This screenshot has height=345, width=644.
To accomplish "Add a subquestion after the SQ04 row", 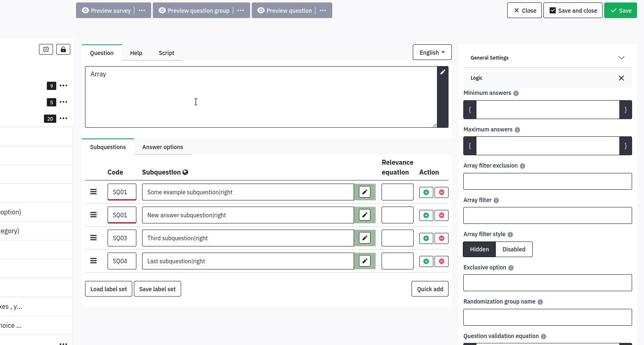I will click(426, 261).
